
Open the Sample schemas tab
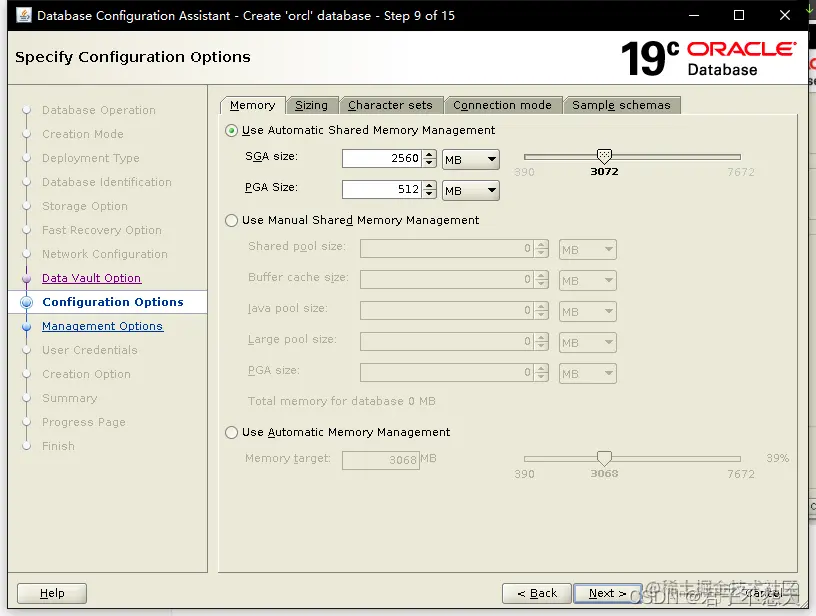click(x=621, y=106)
